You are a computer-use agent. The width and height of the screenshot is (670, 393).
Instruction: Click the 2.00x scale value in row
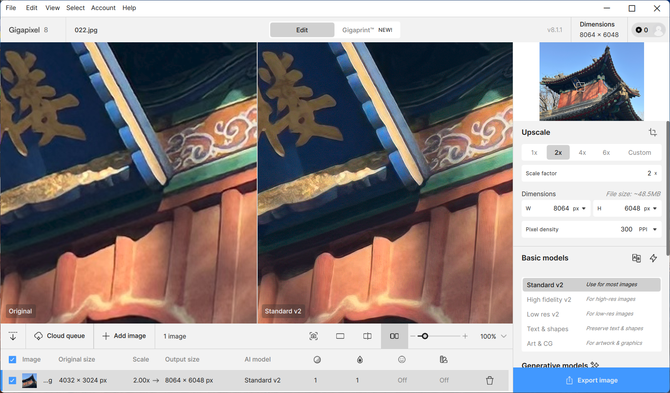pos(141,380)
